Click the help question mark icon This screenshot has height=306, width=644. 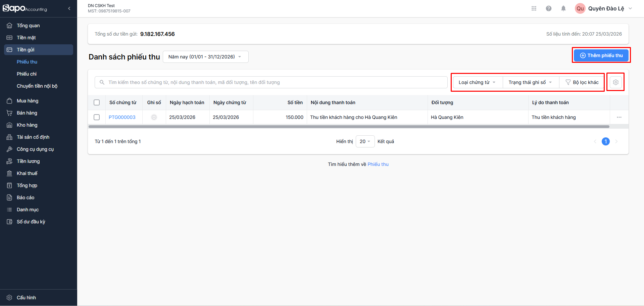click(x=549, y=8)
